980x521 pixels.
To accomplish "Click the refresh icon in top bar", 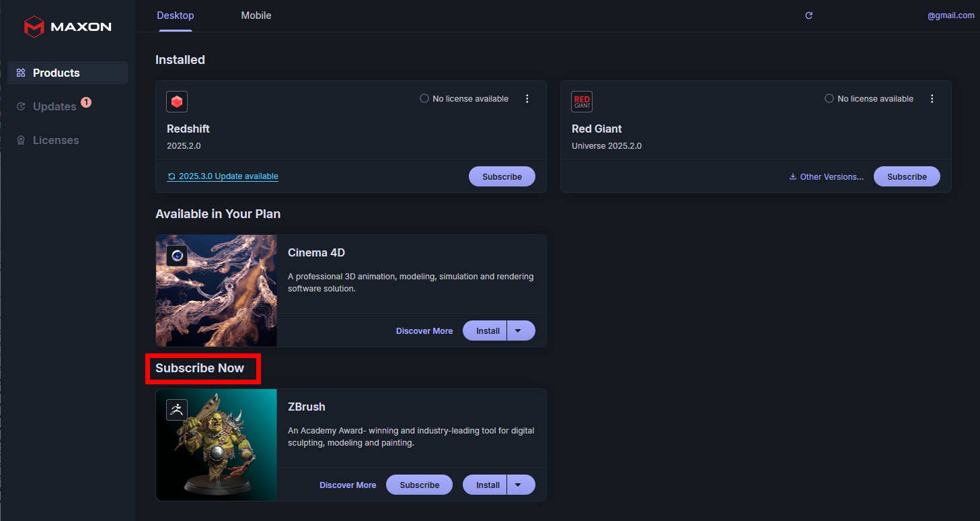I will pyautogui.click(x=808, y=15).
